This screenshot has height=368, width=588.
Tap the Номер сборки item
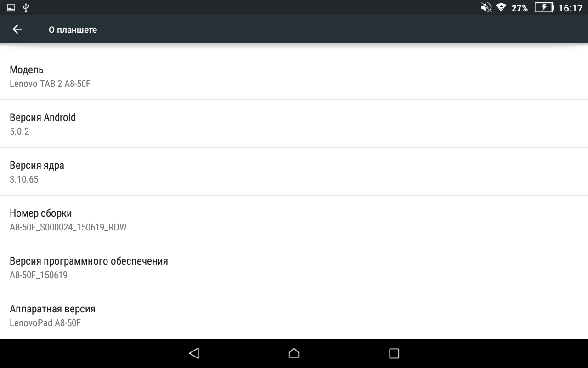pyautogui.click(x=294, y=219)
